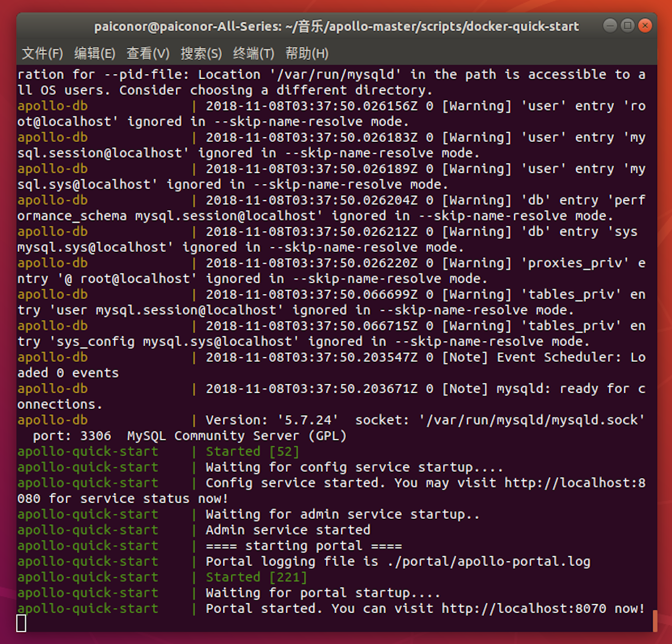The width and height of the screenshot is (672, 644).
Task: Click '/var/run/mysqld' pid-file location text
Action: [x=336, y=75]
